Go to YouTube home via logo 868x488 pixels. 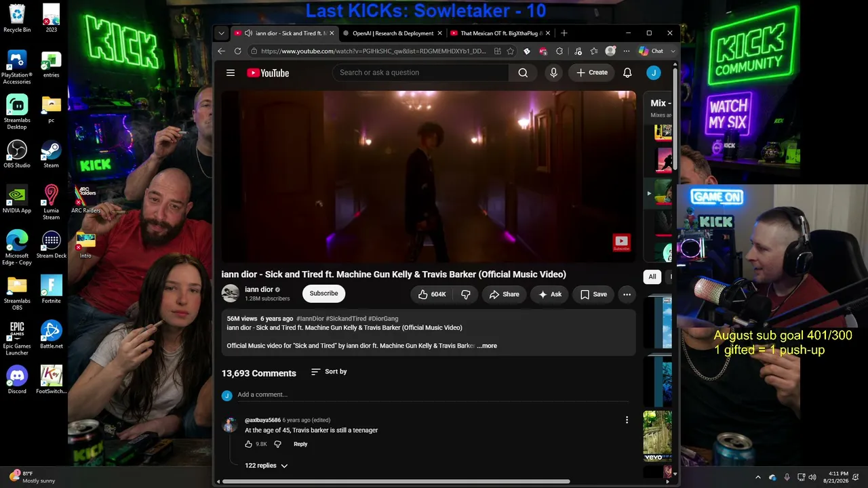(268, 73)
